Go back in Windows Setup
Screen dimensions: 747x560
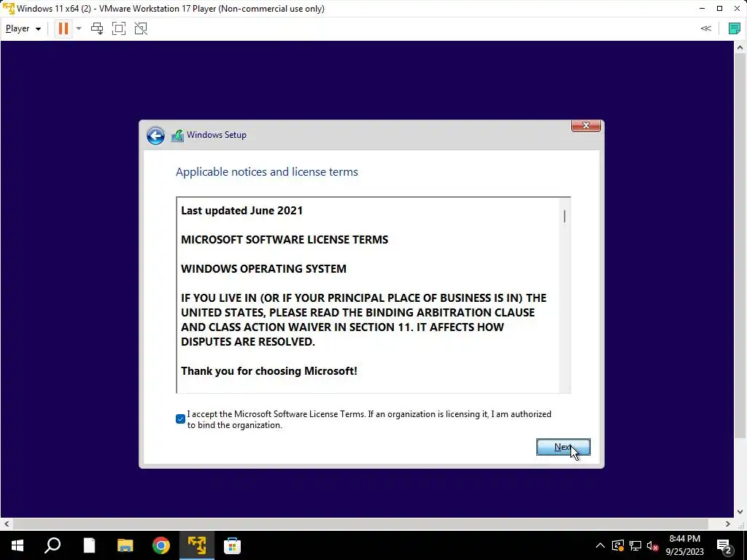[x=155, y=136]
